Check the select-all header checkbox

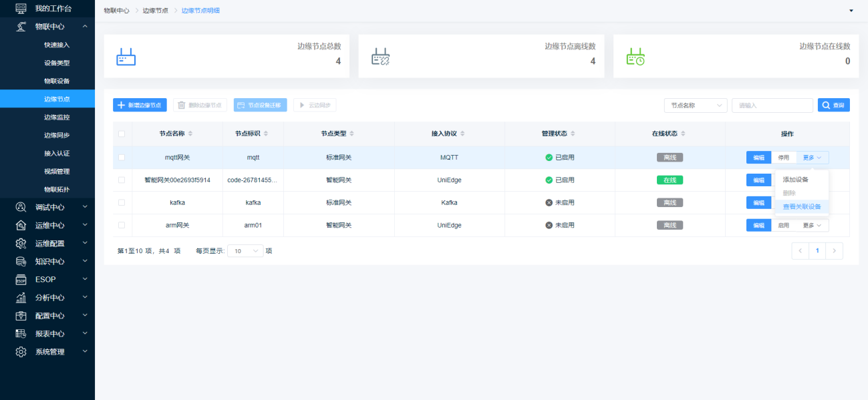122,134
